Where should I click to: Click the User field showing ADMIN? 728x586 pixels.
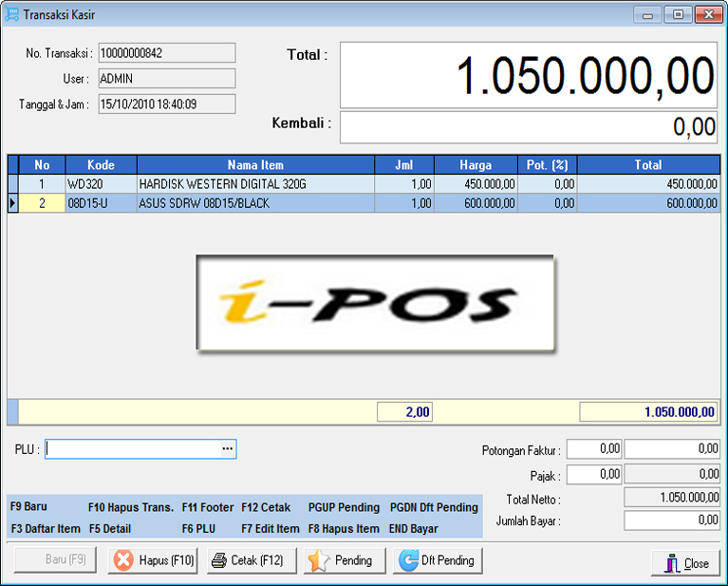167,79
